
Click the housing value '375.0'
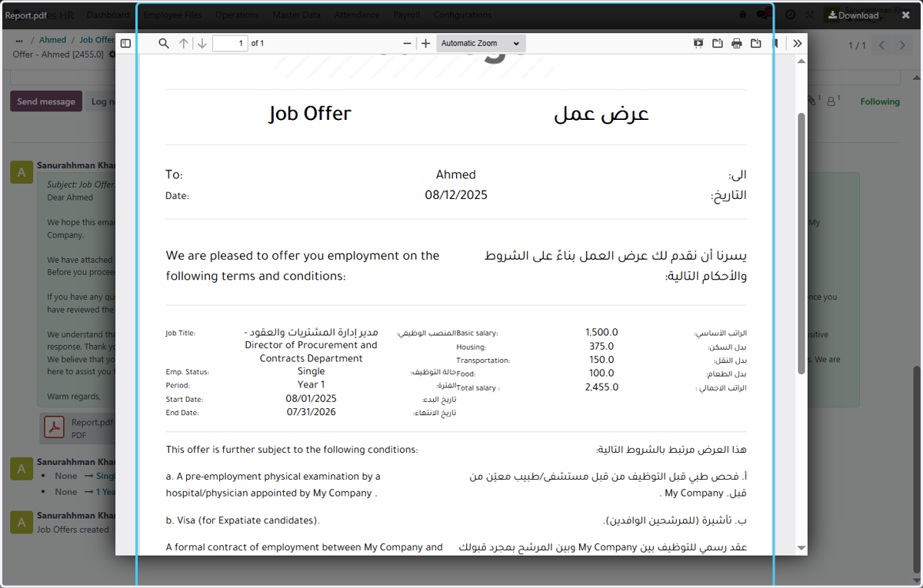601,346
